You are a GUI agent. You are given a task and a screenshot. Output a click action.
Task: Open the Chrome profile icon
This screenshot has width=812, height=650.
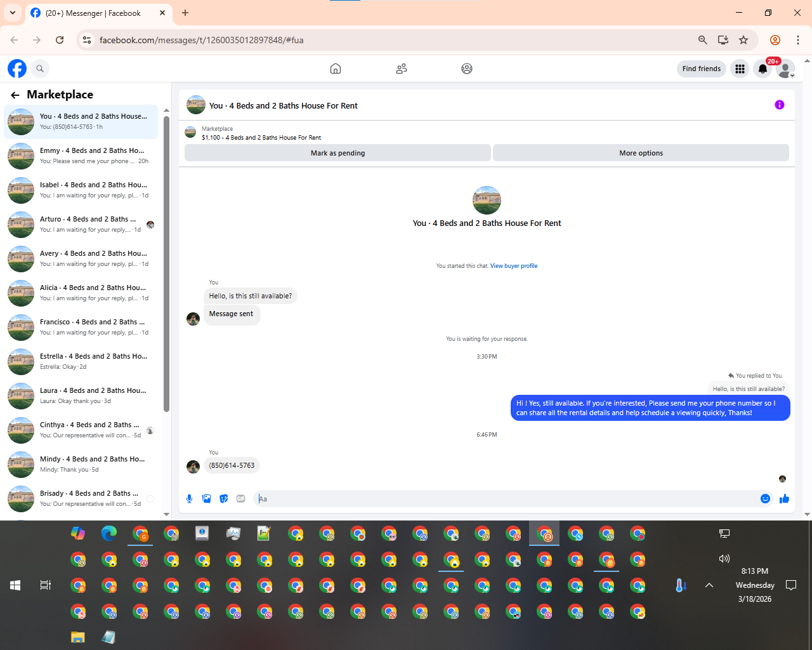(x=775, y=40)
